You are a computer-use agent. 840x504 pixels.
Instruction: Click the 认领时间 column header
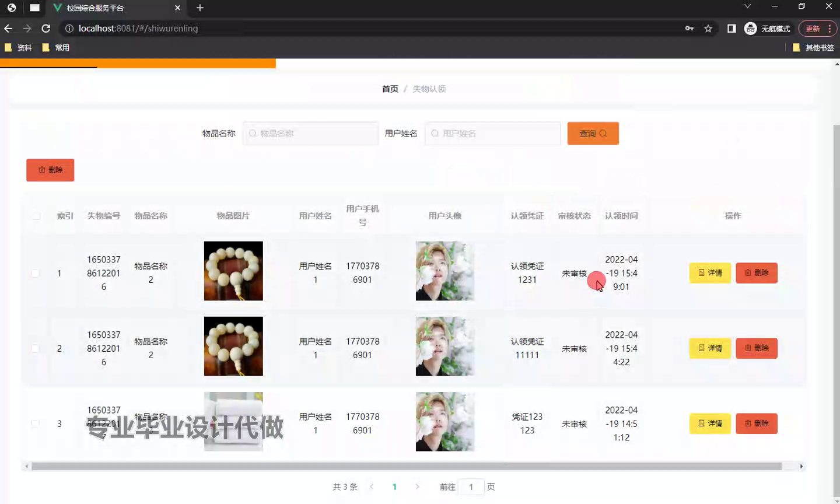point(621,216)
